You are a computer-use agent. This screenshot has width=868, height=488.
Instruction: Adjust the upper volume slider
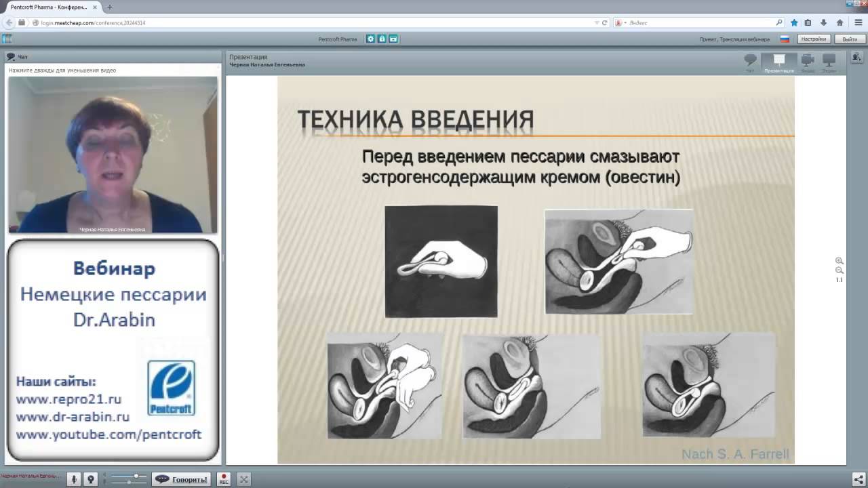[129, 476]
